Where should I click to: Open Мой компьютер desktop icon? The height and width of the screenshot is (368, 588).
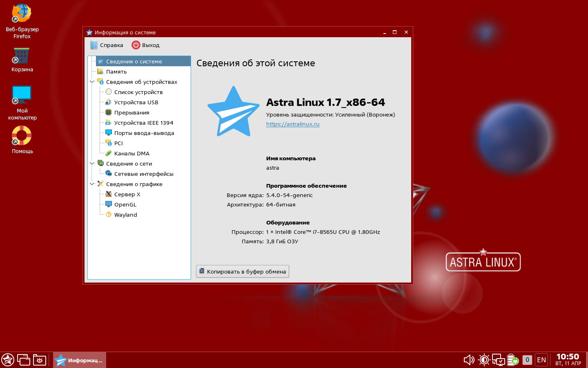click(x=22, y=103)
